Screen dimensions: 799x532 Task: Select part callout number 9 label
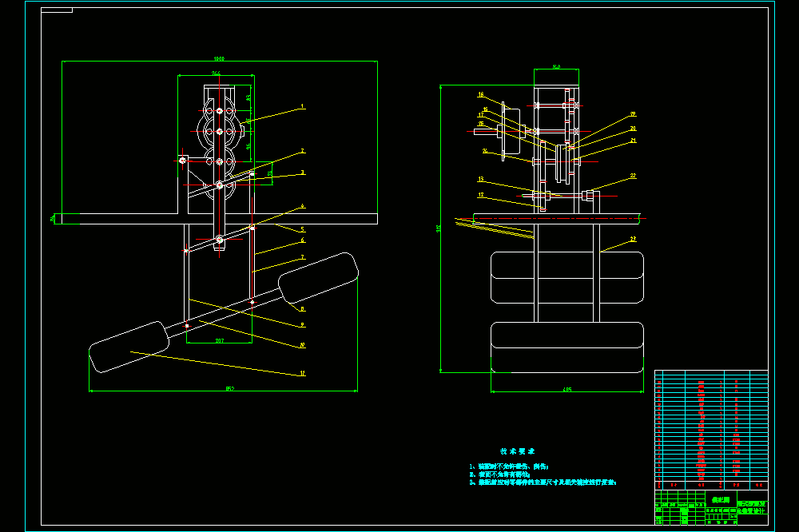302,324
